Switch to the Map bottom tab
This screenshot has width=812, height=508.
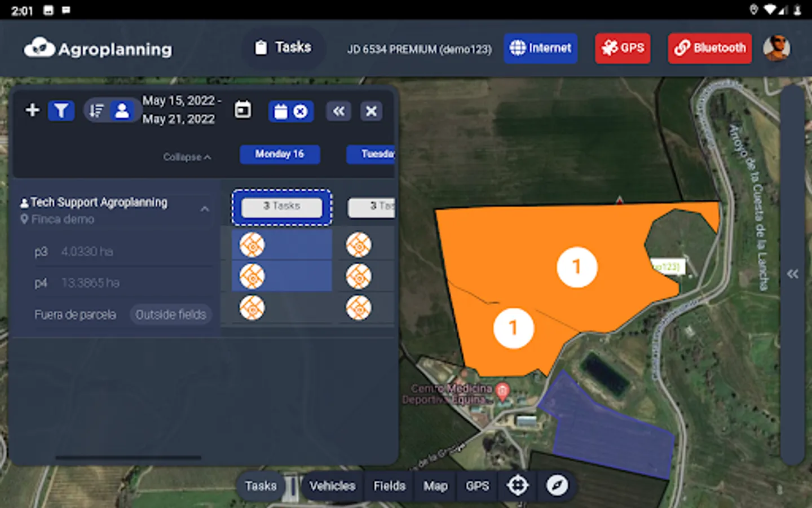pyautogui.click(x=435, y=486)
